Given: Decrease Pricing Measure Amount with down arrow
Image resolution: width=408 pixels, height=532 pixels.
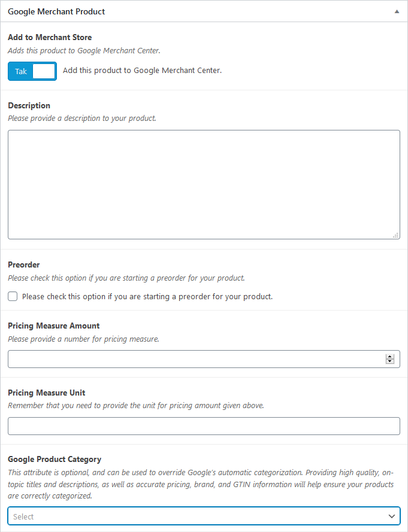Looking at the screenshot, I should tap(390, 361).
